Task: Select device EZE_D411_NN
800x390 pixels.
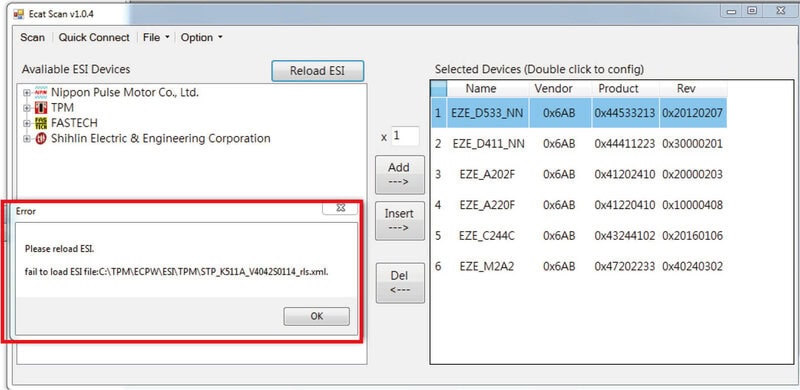Action: tap(488, 144)
